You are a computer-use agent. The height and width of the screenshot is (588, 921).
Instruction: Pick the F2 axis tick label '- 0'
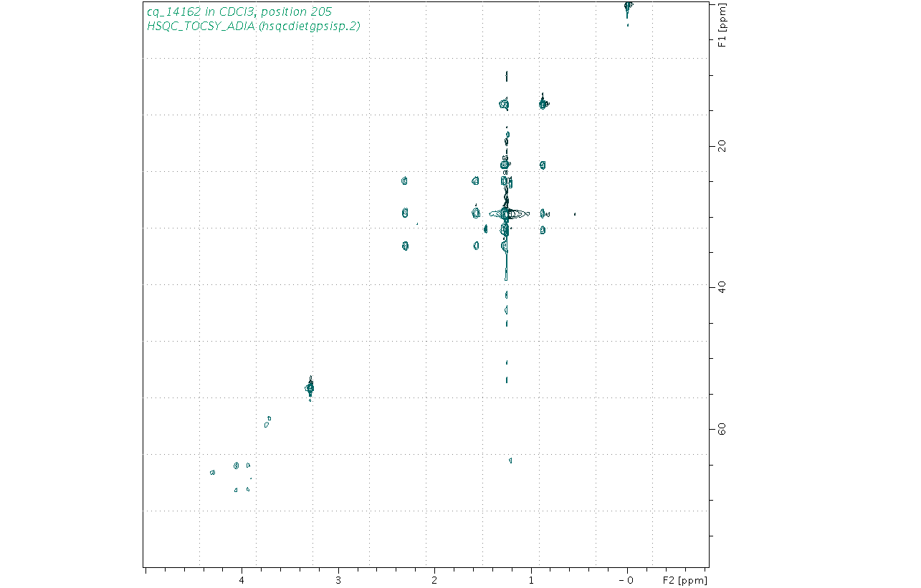pos(626,579)
